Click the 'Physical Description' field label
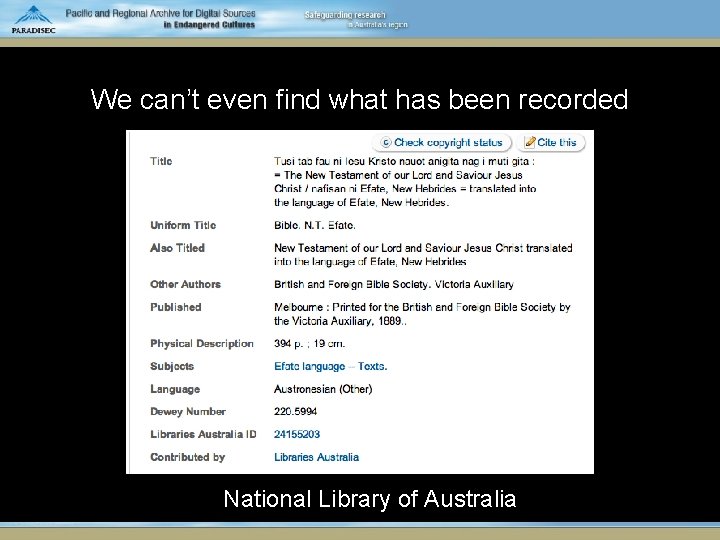This screenshot has height=540, width=720. [202, 344]
